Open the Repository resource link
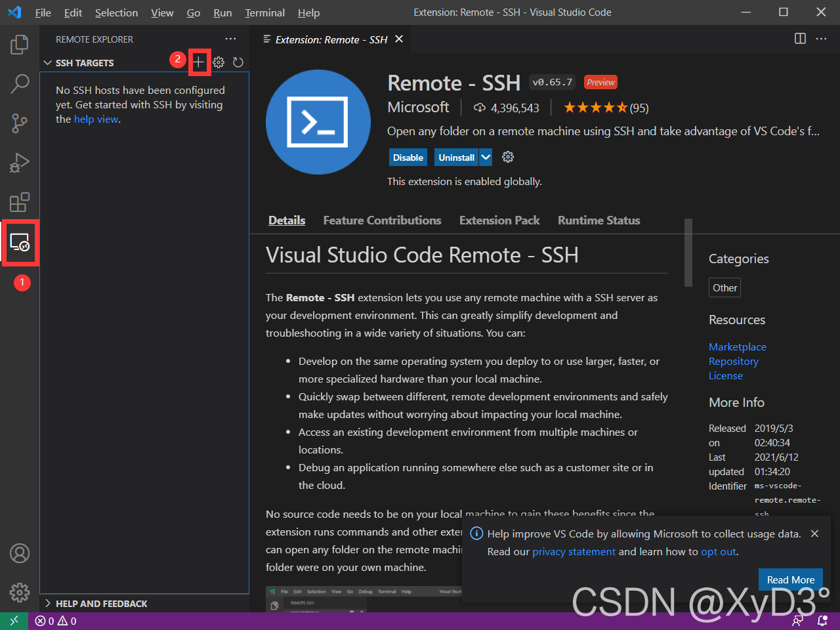The image size is (840, 630). pyautogui.click(x=734, y=361)
